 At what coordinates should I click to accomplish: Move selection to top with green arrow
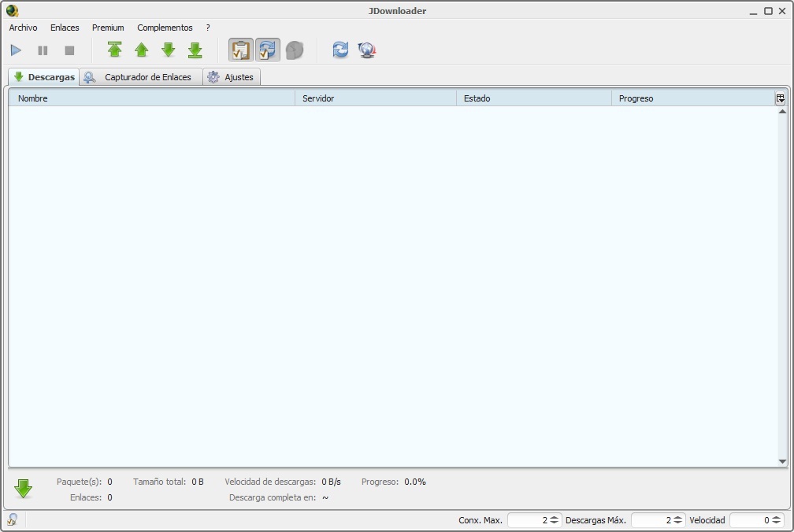114,50
